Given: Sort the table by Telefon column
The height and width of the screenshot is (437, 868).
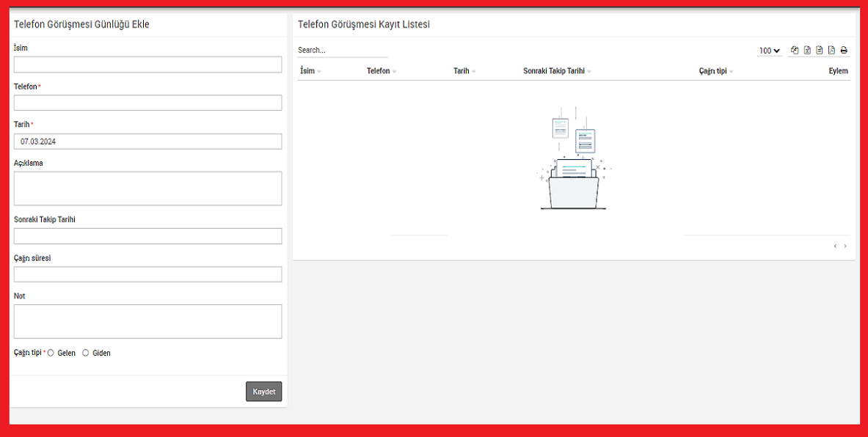Looking at the screenshot, I should [x=379, y=71].
